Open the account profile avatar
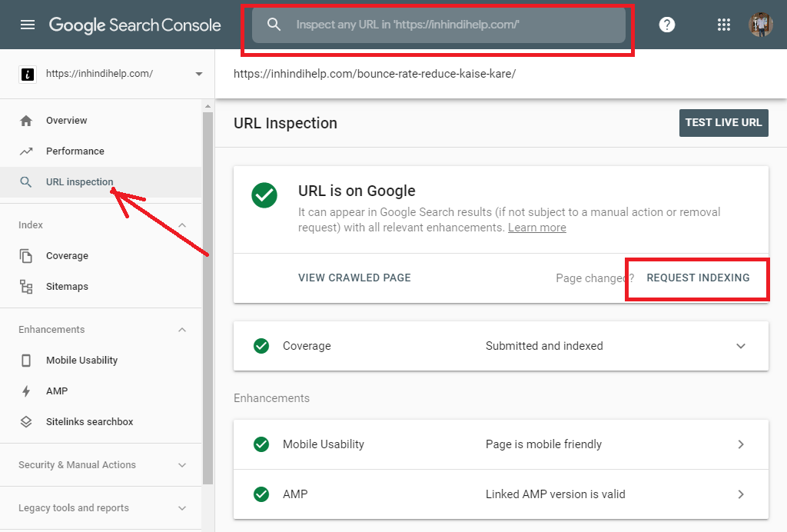 (760, 25)
